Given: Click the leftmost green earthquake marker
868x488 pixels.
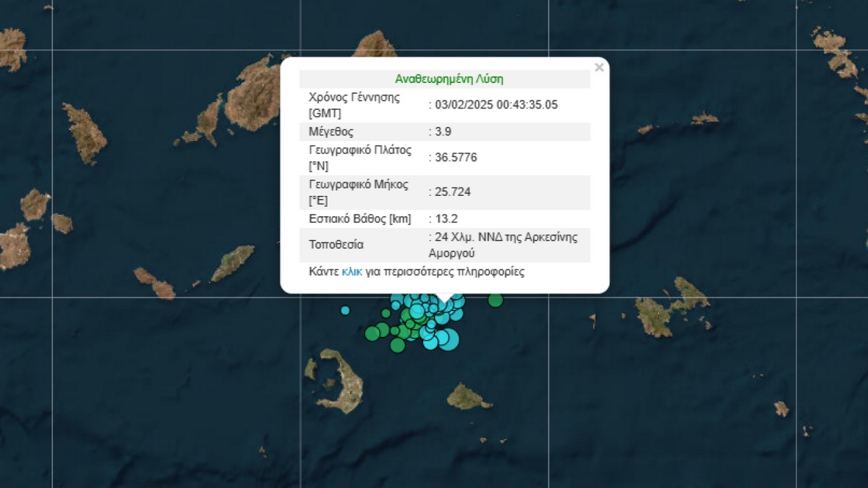Looking at the screenshot, I should point(372,333).
